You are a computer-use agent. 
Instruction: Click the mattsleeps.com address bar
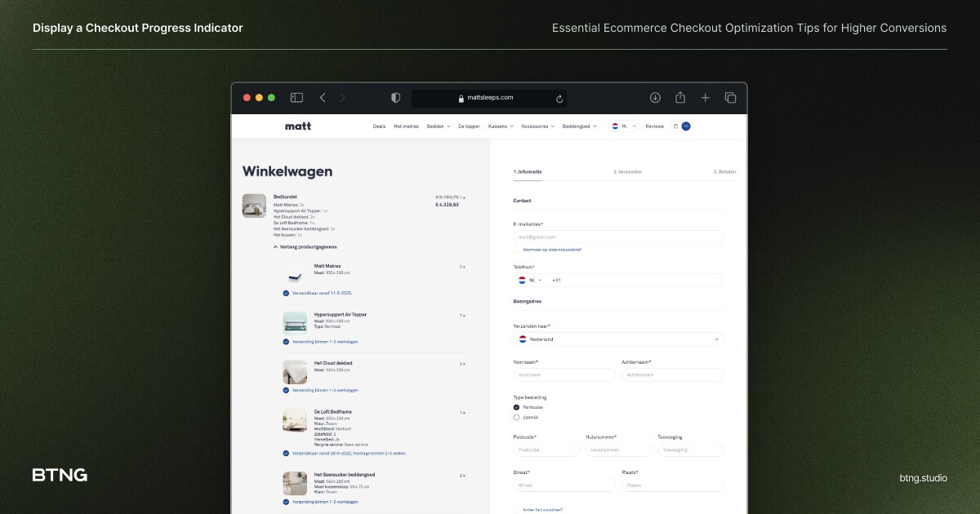tap(488, 98)
